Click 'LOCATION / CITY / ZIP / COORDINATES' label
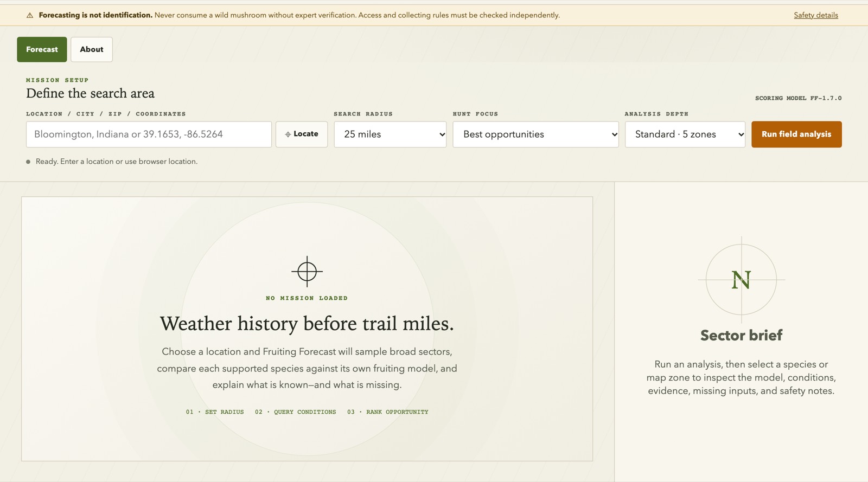The height and width of the screenshot is (482, 868). [106, 114]
